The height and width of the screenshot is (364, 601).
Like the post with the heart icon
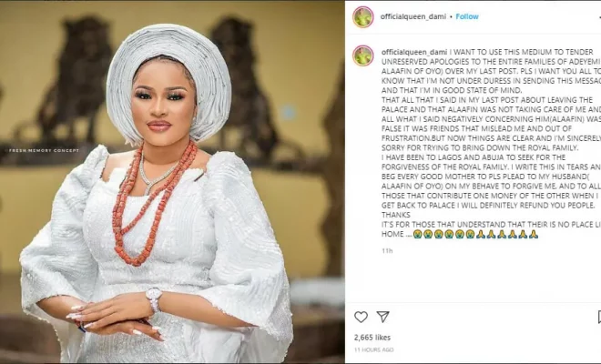coord(361,317)
